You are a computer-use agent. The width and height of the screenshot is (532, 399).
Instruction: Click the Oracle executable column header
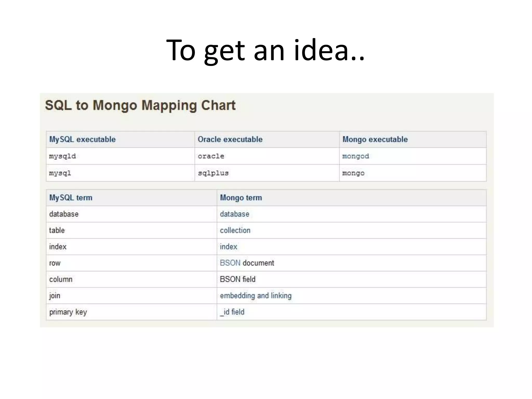point(230,139)
